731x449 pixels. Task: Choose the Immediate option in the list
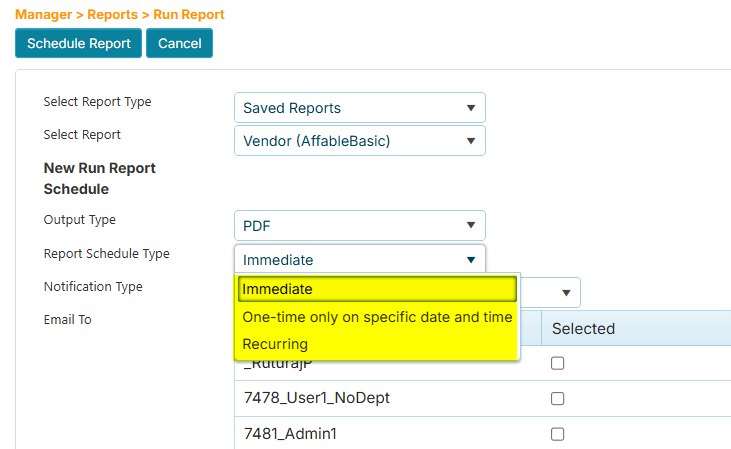point(377,289)
